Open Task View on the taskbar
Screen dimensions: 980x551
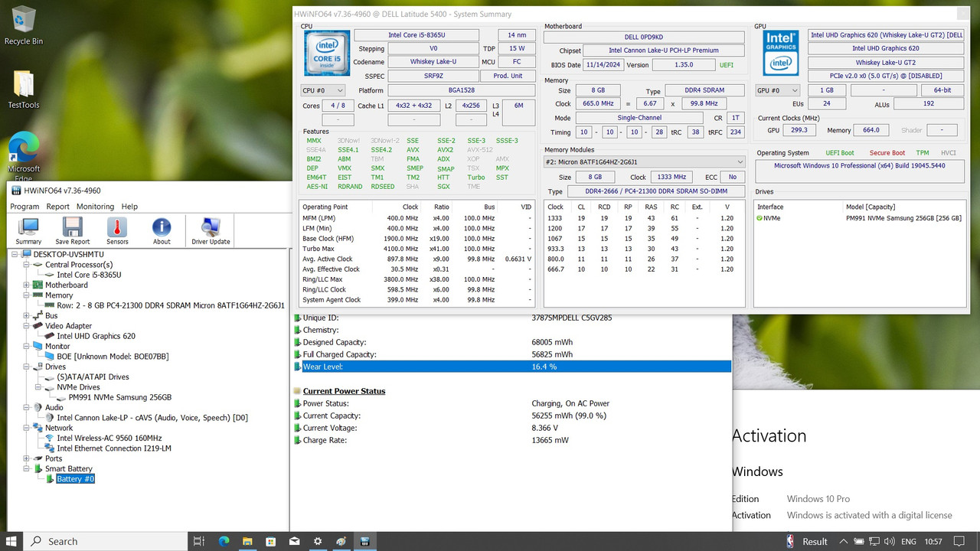click(198, 541)
